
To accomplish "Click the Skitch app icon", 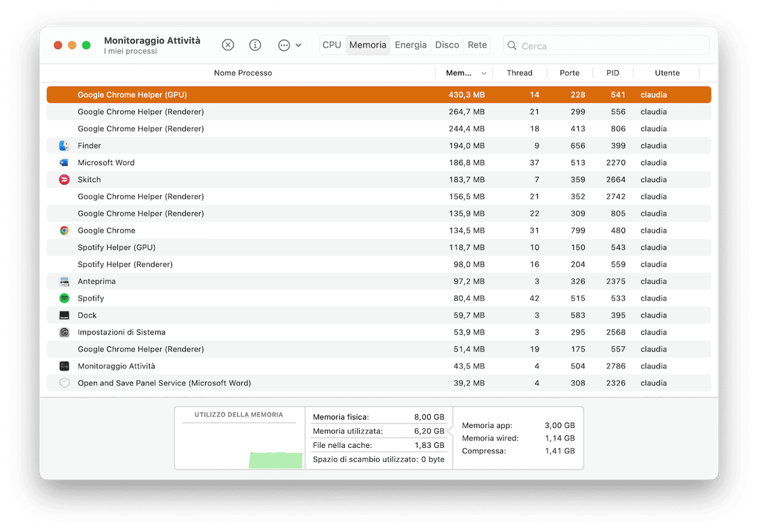I will click(64, 179).
